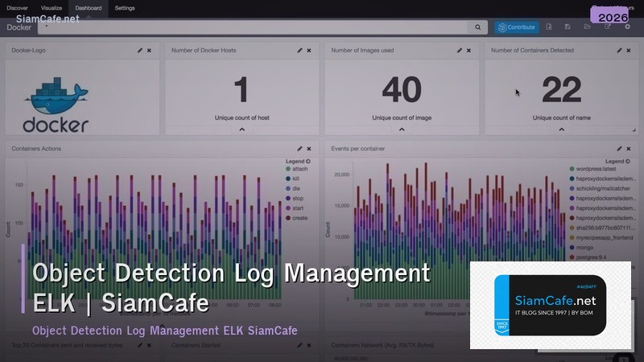This screenshot has width=644, height=362.
Task: Remove the Events per container panel
Action: (x=629, y=149)
